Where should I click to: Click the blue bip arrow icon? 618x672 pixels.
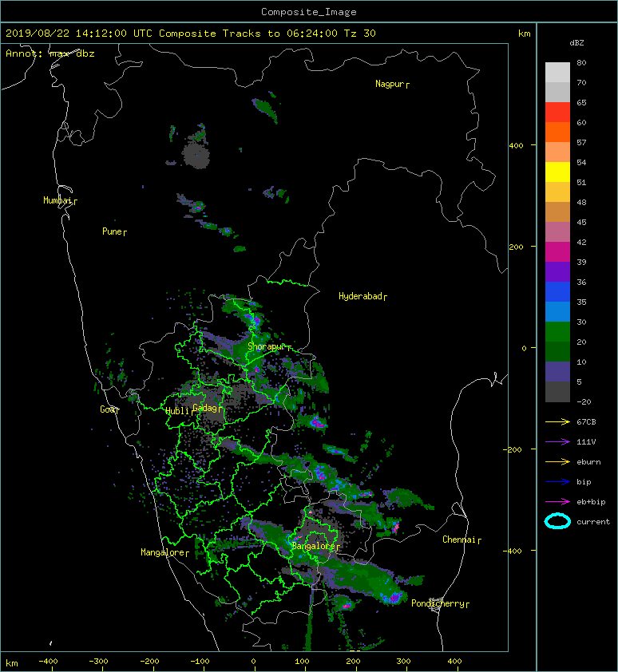coord(557,482)
